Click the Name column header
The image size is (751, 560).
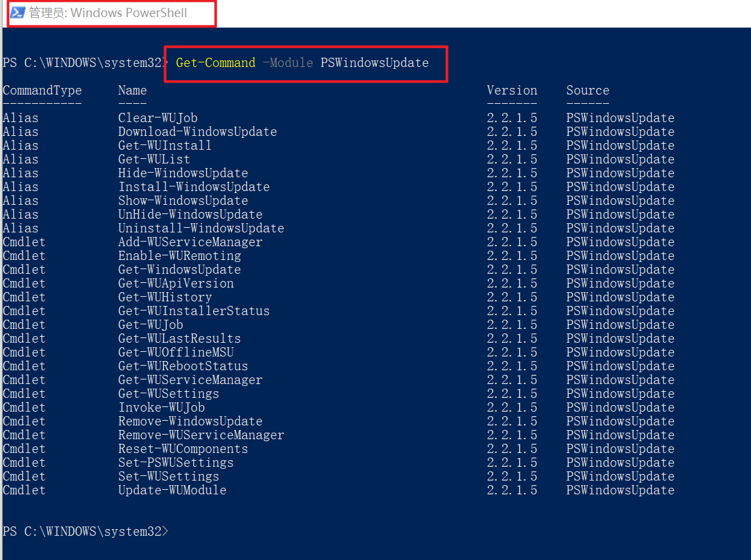pyautogui.click(x=133, y=91)
